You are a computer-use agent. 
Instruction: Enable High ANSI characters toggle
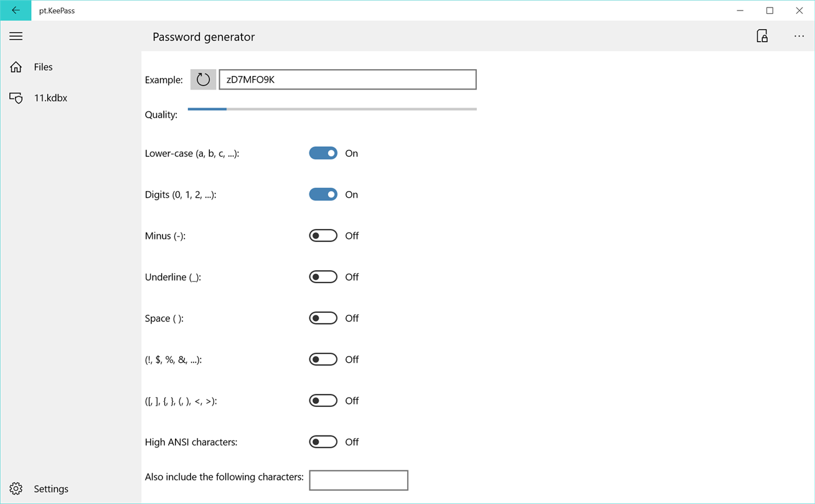(323, 442)
